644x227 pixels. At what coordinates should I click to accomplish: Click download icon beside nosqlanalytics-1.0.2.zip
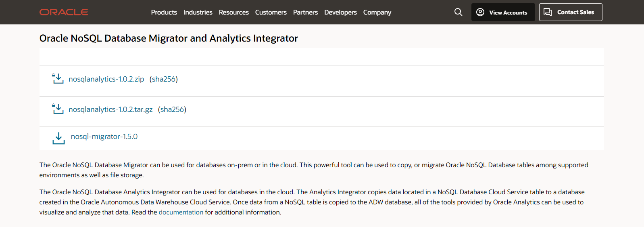tap(58, 79)
